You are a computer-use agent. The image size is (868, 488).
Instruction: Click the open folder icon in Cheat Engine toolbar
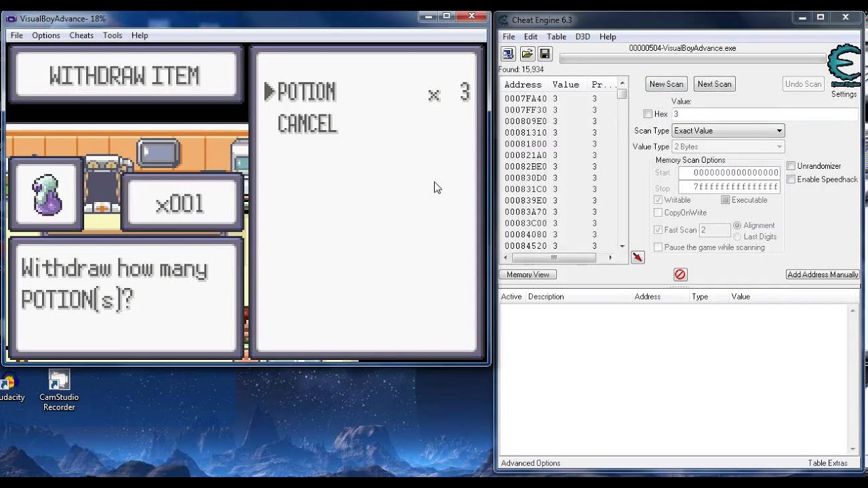527,54
